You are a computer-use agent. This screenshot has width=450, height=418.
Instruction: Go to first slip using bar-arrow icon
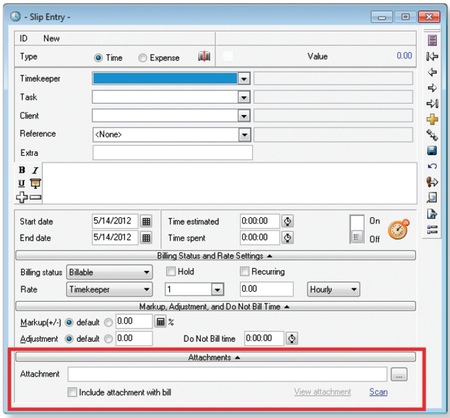(x=432, y=56)
